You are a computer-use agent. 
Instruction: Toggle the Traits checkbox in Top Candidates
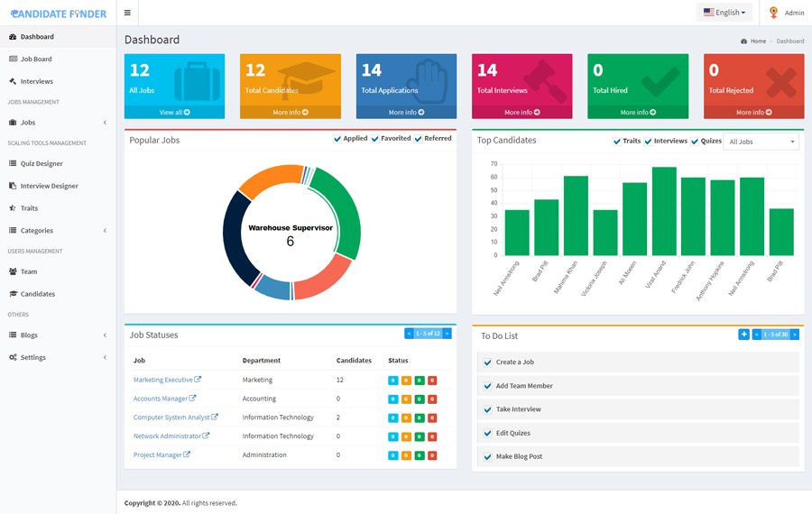[x=617, y=142]
